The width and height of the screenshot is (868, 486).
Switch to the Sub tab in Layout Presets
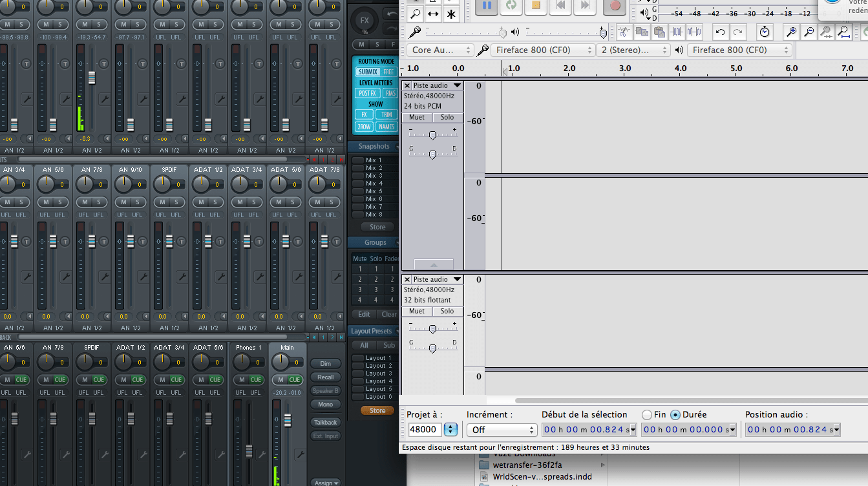coord(389,345)
